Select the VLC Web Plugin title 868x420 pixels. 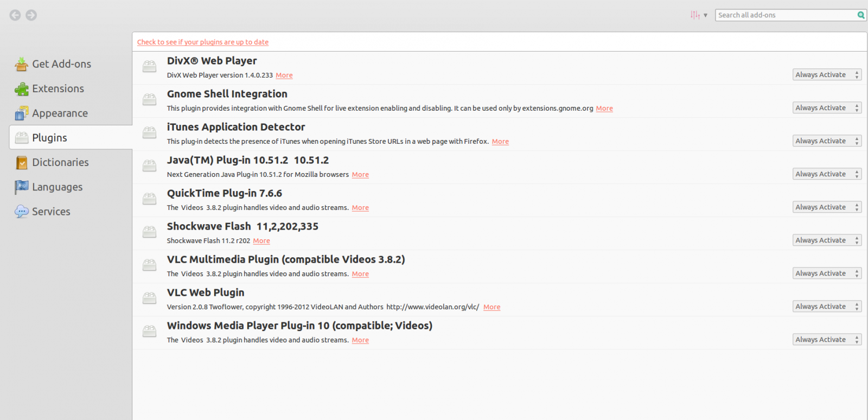(206, 292)
